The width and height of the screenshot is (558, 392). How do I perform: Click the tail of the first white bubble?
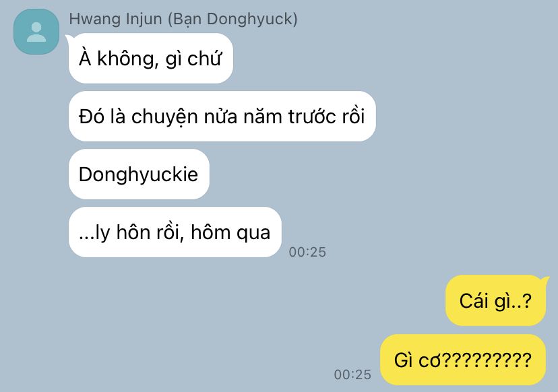pyautogui.click(x=67, y=37)
